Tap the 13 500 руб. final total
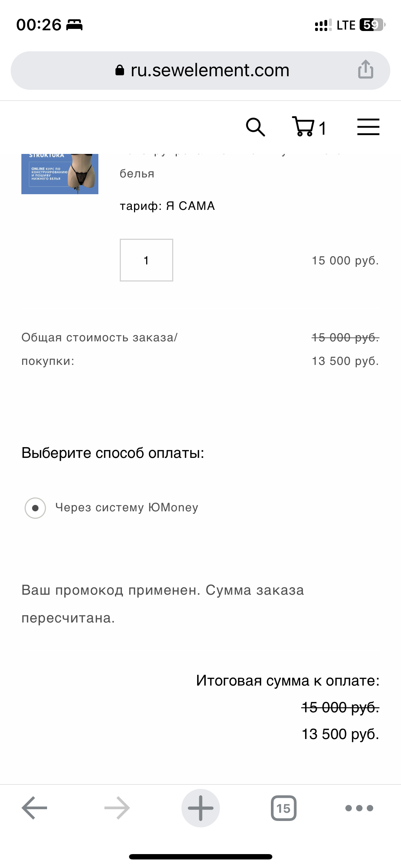Viewport: 401px width, 868px height. click(x=340, y=734)
